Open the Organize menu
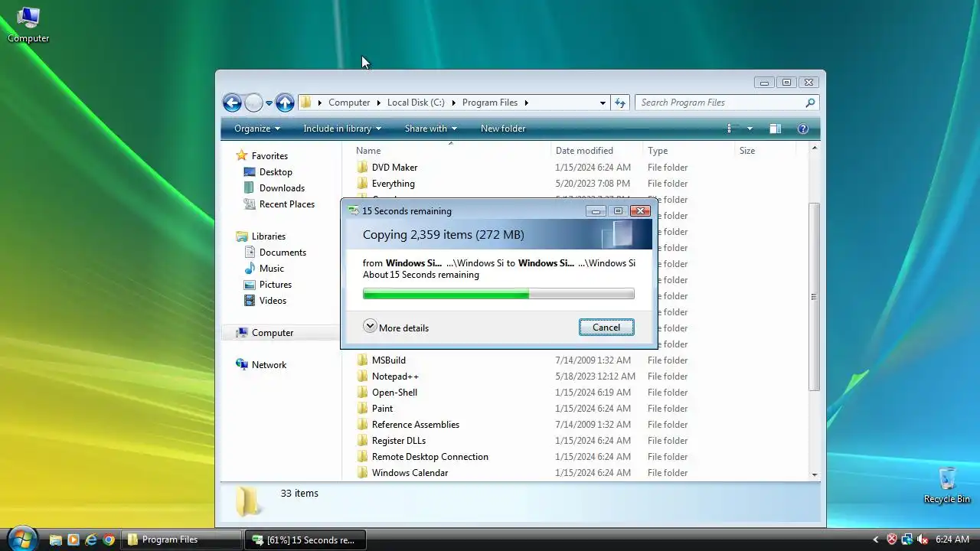 [x=257, y=129]
